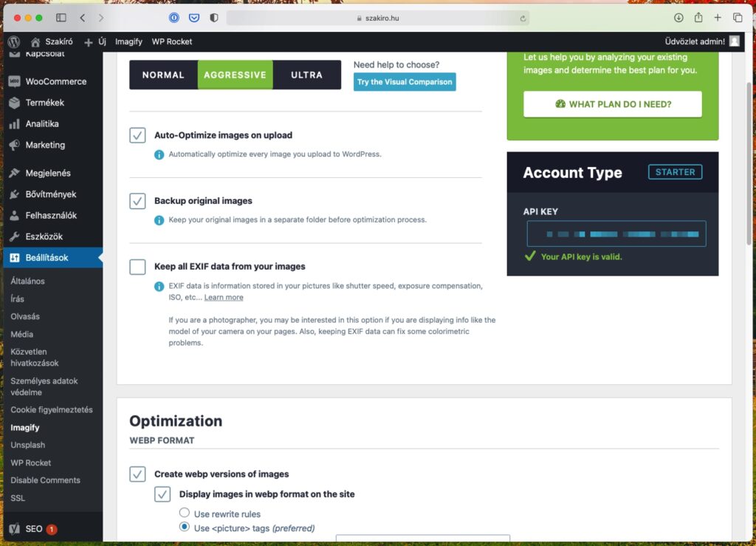Image resolution: width=756 pixels, height=546 pixels.
Task: Click the API key input field
Action: coord(616,233)
